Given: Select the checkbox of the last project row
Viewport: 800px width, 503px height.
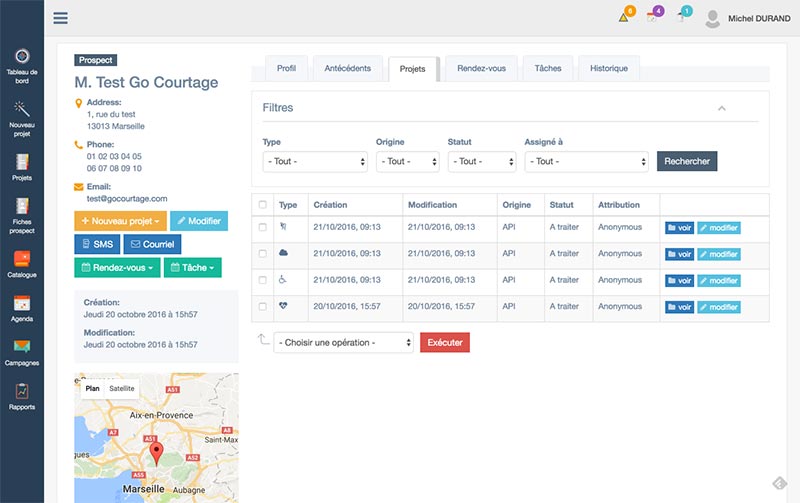Looking at the screenshot, I should (263, 307).
